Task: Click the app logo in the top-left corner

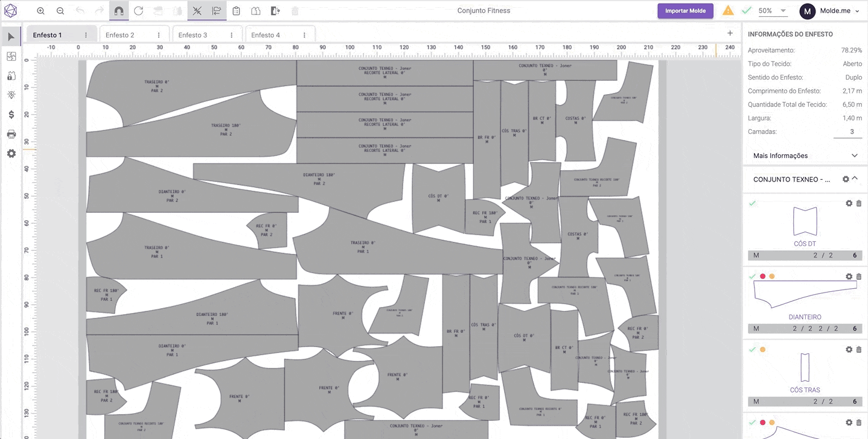Action: tap(10, 11)
